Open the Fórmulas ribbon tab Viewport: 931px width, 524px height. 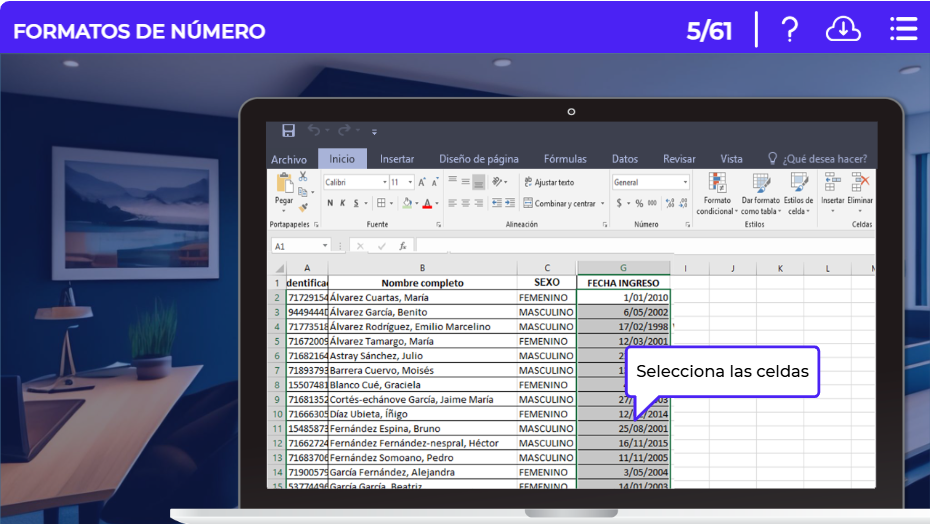coord(565,159)
